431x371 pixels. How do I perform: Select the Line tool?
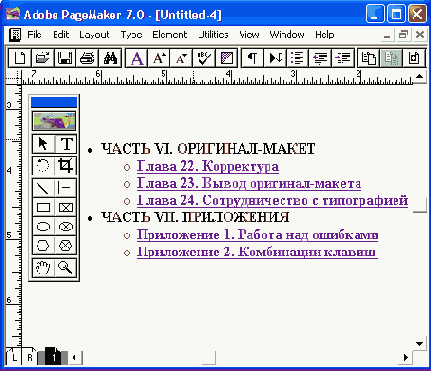coord(43,188)
